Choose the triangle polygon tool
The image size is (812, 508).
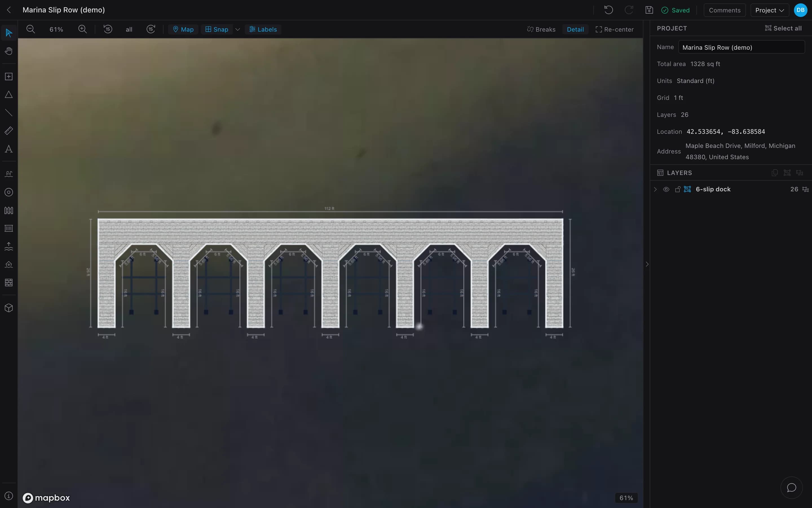tap(9, 95)
